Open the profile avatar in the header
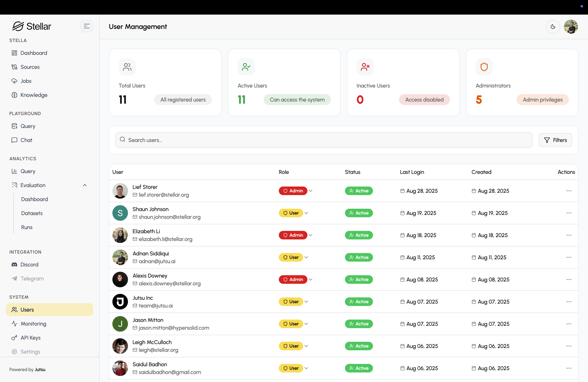Viewport: 588px width, 382px height. point(570,27)
